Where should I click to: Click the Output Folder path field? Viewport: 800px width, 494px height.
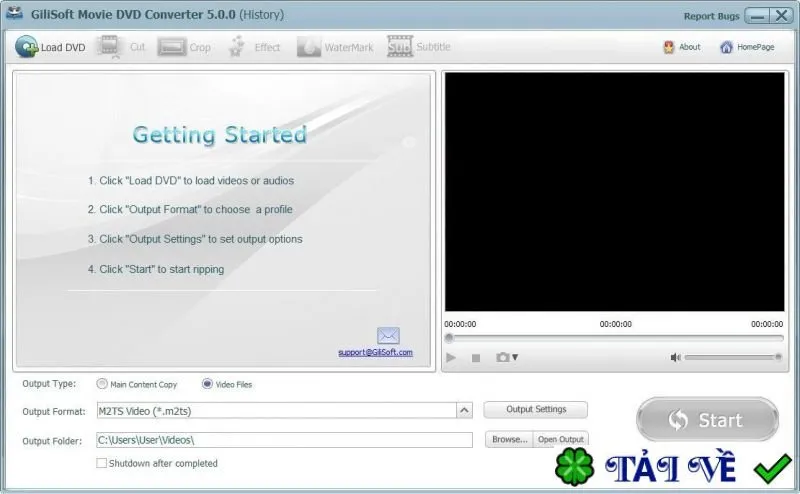(284, 440)
